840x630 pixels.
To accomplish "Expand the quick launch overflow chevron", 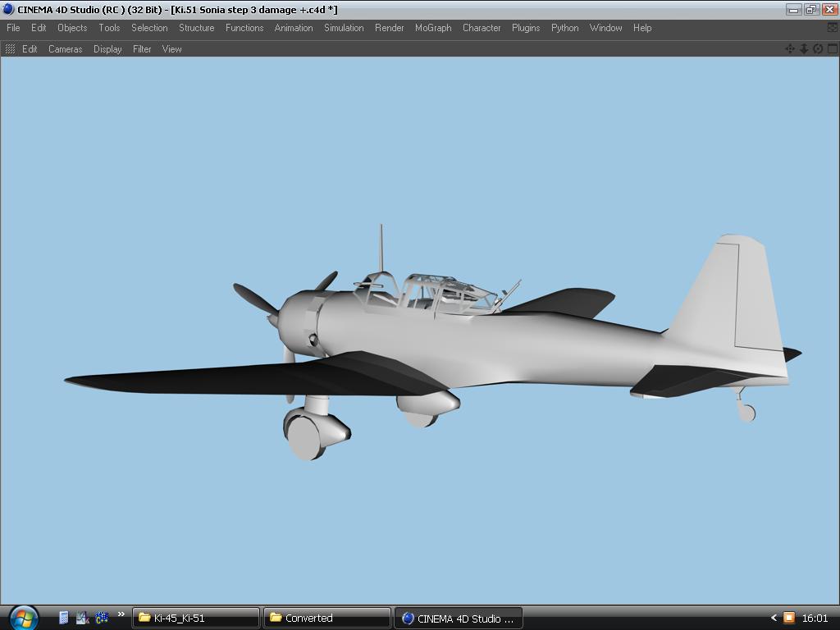I will 121,614.
